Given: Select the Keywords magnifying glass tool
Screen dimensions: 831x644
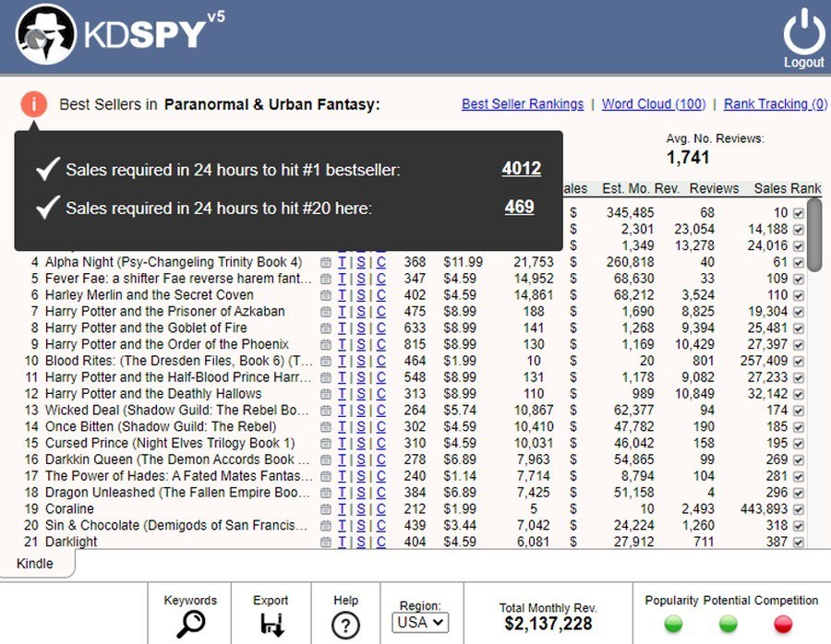Looking at the screenshot, I should point(189,623).
